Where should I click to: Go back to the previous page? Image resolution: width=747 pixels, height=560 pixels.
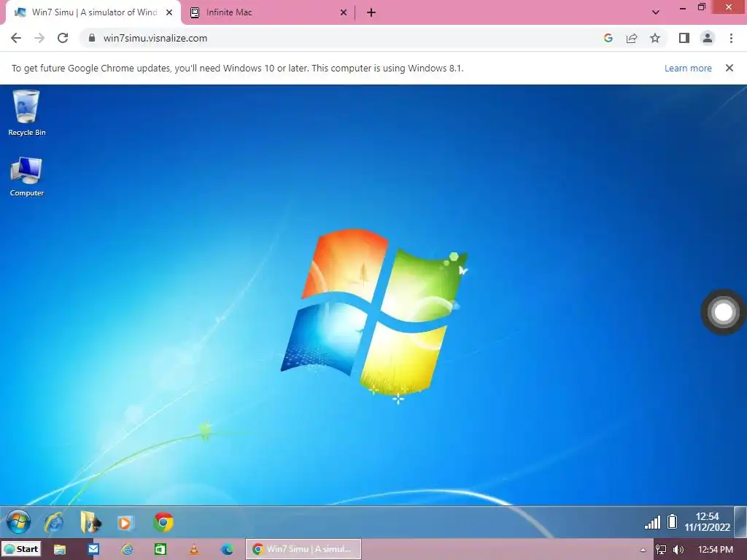(16, 38)
